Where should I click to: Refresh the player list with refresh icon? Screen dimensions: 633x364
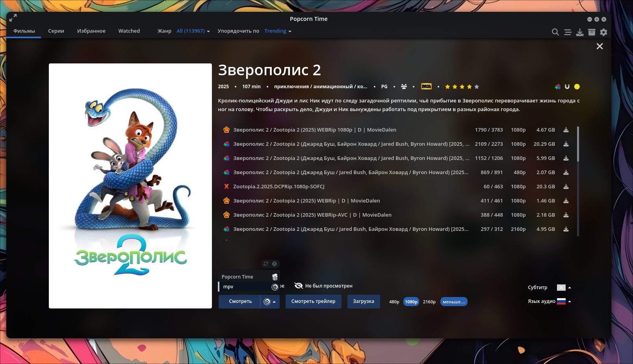pyautogui.click(x=266, y=264)
